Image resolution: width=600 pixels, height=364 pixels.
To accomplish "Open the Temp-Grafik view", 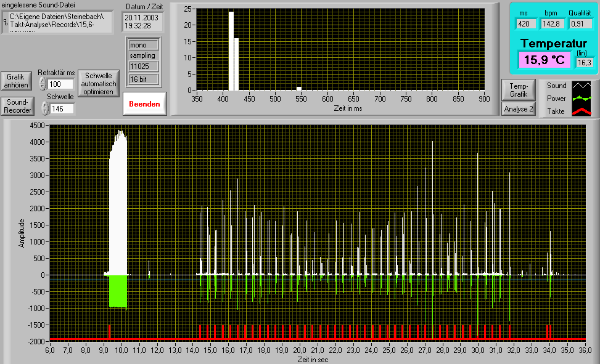I will [x=518, y=91].
